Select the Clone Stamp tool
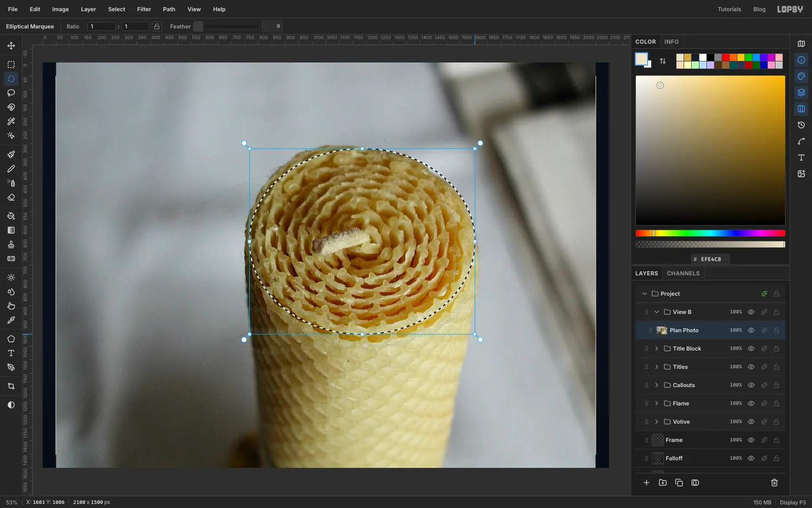This screenshot has width=812, height=508. tap(11, 244)
